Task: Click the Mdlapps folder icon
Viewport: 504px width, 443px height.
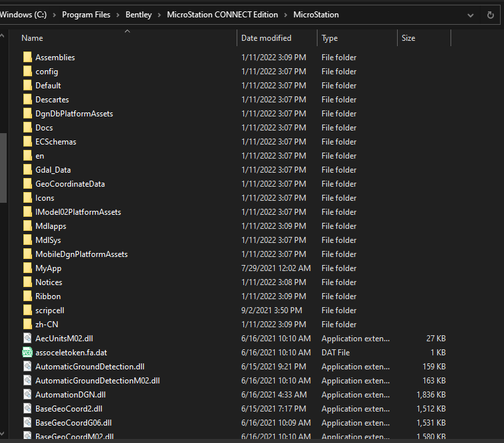Action: pyautogui.click(x=27, y=226)
